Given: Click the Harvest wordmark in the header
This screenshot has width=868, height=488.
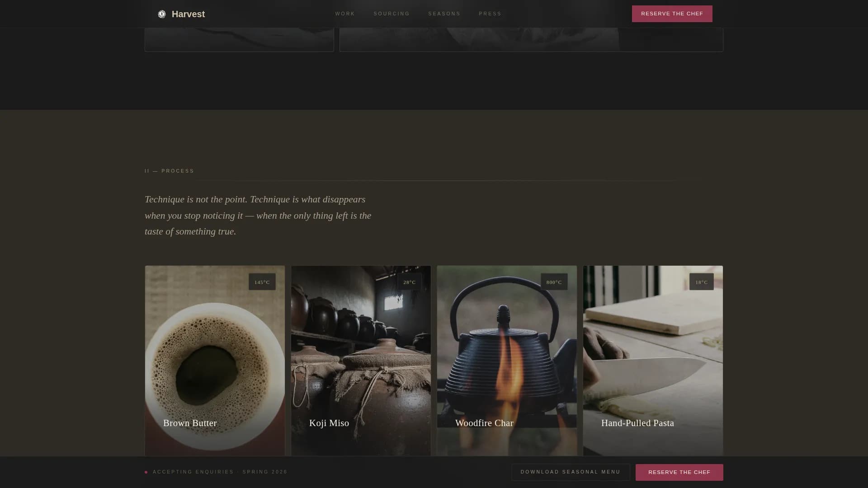Looking at the screenshot, I should click(x=188, y=14).
